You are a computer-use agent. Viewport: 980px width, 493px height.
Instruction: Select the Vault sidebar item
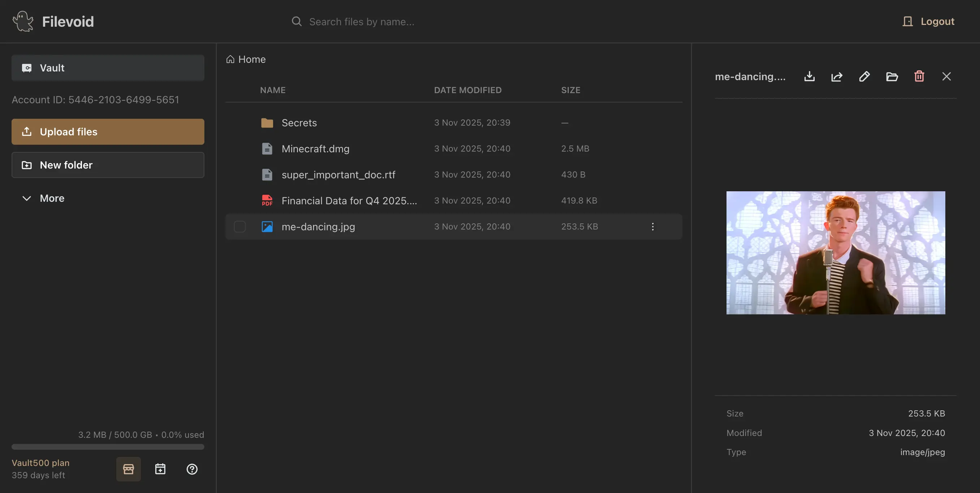click(108, 67)
